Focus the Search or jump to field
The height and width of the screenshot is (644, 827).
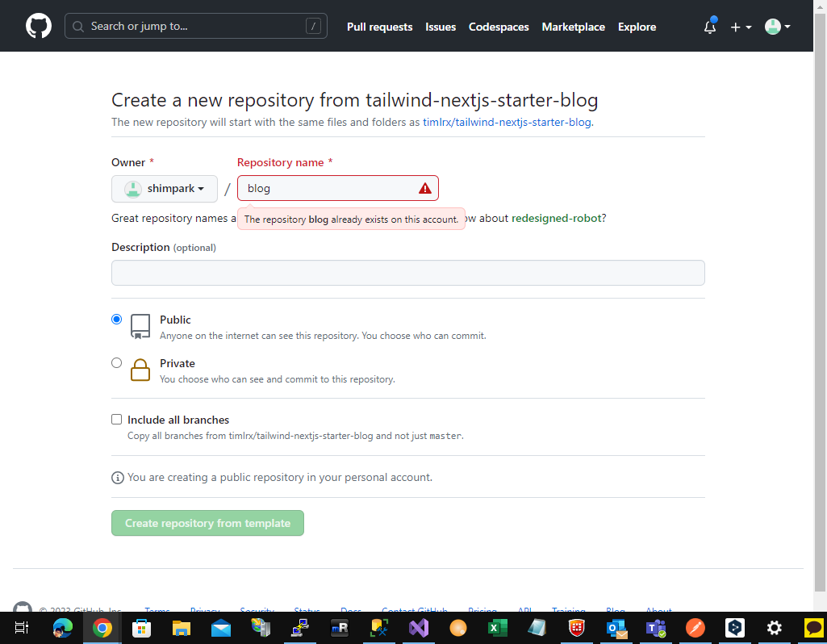[196, 26]
